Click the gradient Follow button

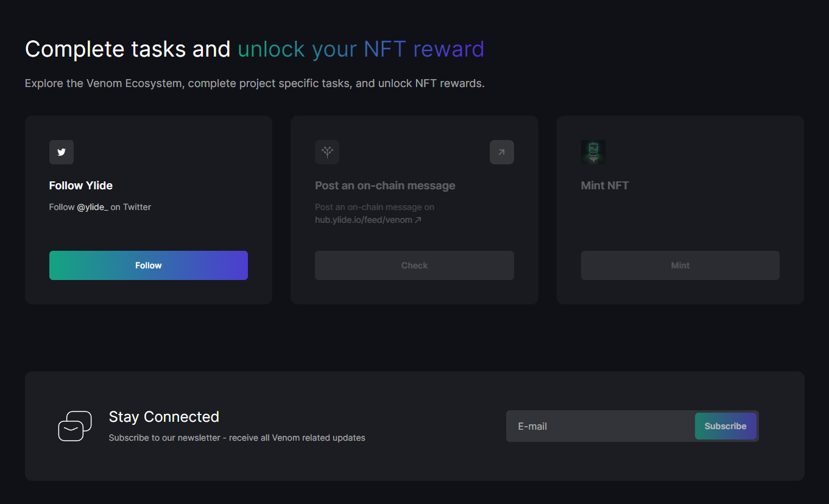149,265
